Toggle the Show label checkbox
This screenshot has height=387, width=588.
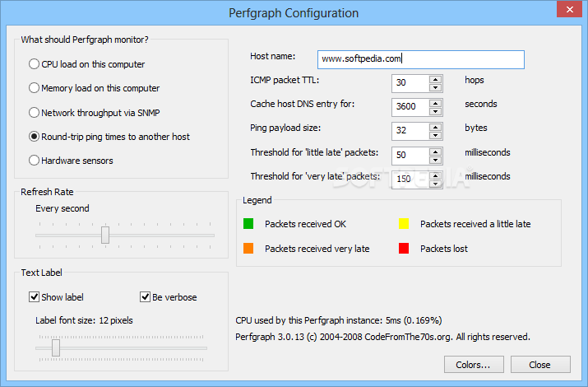[x=34, y=297]
